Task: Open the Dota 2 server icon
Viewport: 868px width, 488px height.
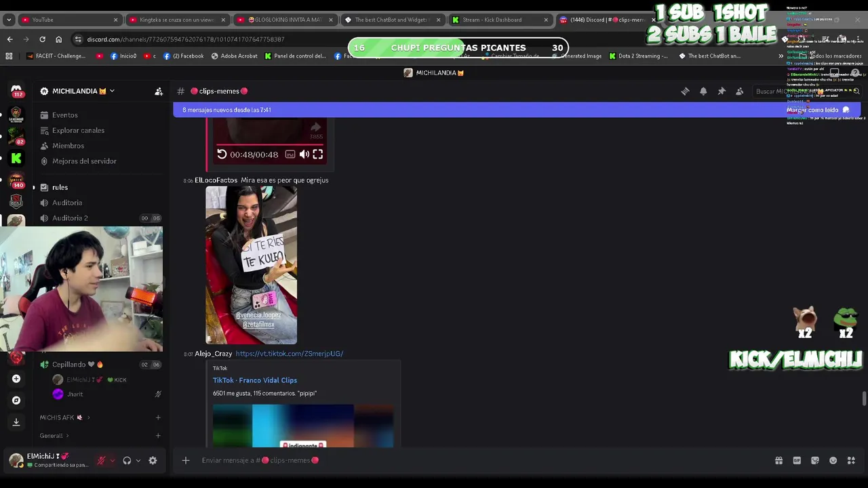Action: click(x=16, y=201)
